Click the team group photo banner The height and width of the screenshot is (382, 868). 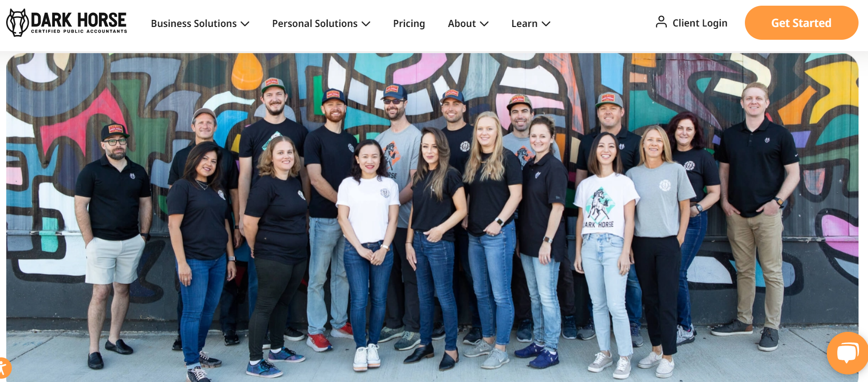(x=432, y=217)
